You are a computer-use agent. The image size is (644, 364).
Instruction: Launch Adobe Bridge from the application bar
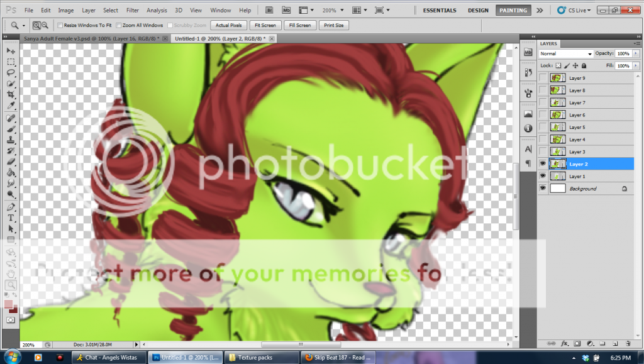pyautogui.click(x=269, y=10)
